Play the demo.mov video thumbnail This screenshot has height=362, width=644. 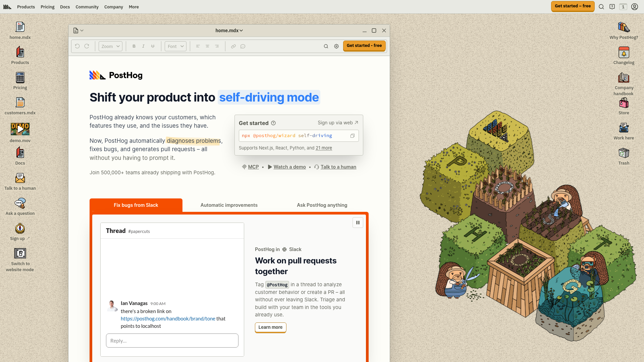click(x=20, y=129)
